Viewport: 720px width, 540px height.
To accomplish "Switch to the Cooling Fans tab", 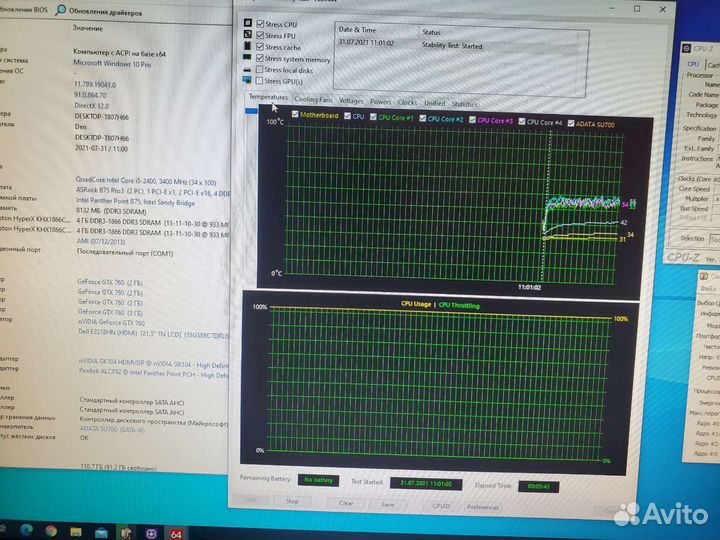I will (314, 99).
